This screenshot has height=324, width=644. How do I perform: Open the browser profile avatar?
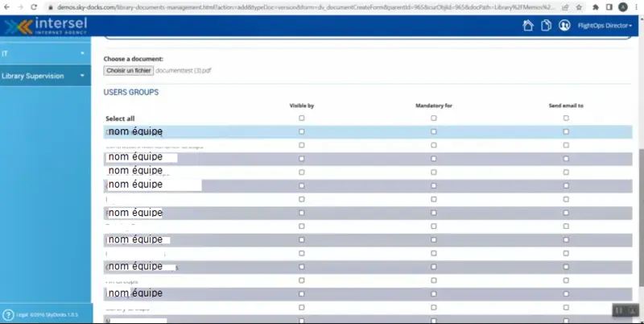point(623,7)
